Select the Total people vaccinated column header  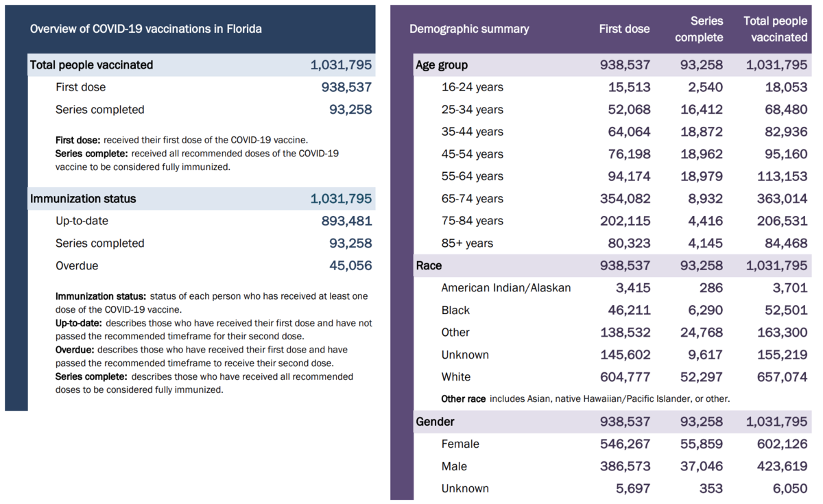775,29
